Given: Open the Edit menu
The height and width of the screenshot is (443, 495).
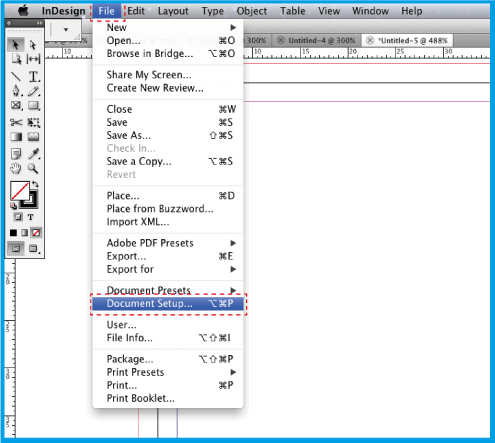Looking at the screenshot, I should (136, 11).
